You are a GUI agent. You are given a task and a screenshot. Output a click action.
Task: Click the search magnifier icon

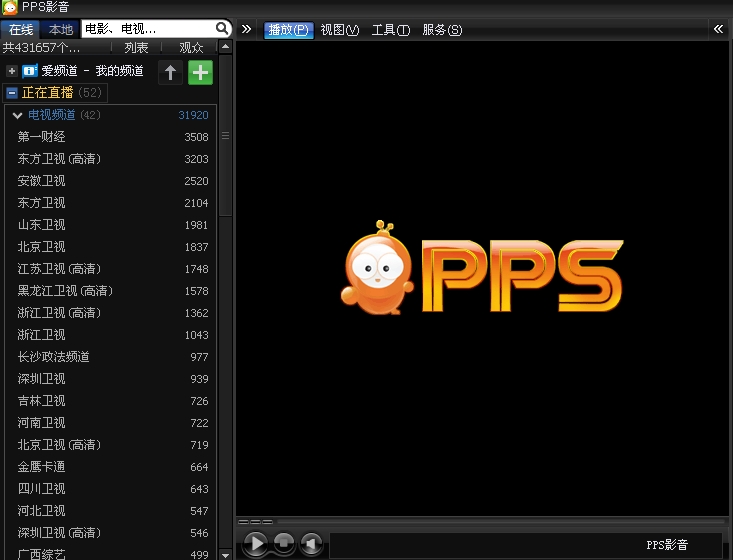(222, 29)
